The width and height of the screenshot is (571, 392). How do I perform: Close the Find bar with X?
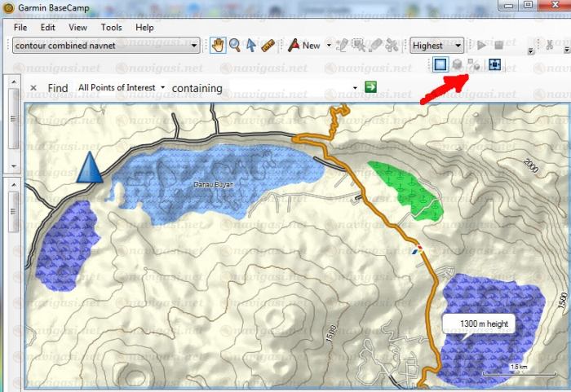click(33, 87)
